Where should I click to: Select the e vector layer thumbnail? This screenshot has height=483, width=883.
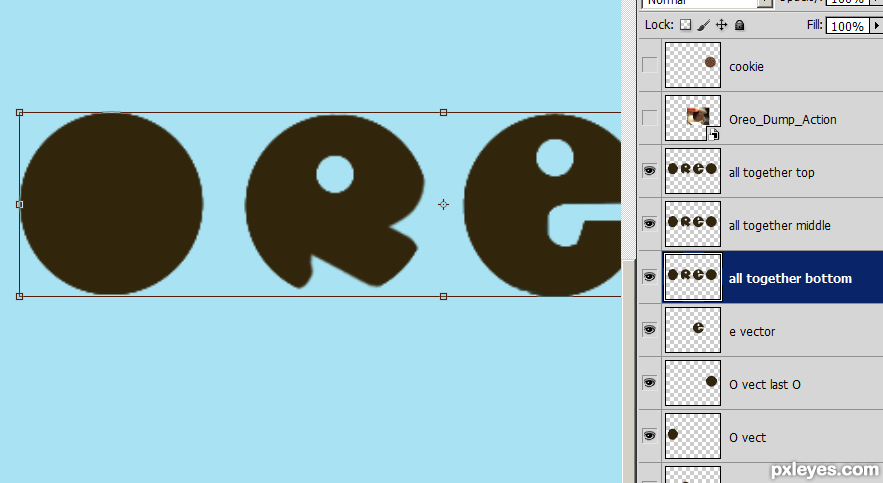coord(693,330)
